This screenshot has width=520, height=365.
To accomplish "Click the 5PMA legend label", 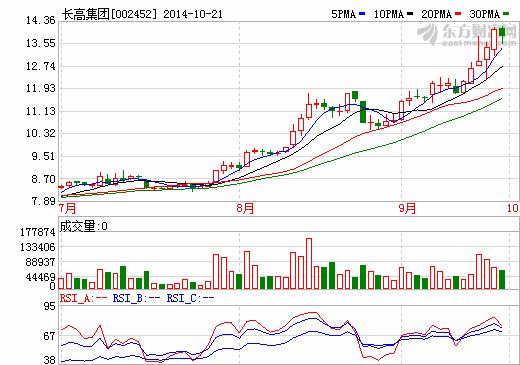I will 343,14.
